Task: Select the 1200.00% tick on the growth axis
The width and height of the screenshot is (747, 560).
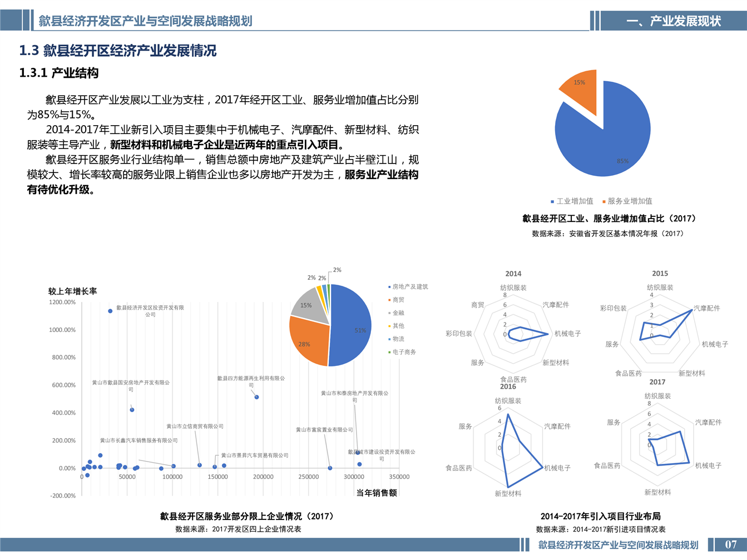Action: (62, 303)
